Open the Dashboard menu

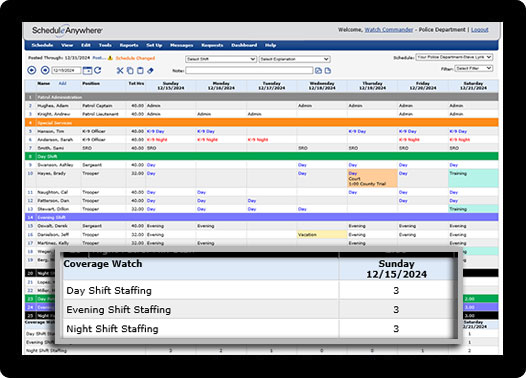tap(244, 45)
